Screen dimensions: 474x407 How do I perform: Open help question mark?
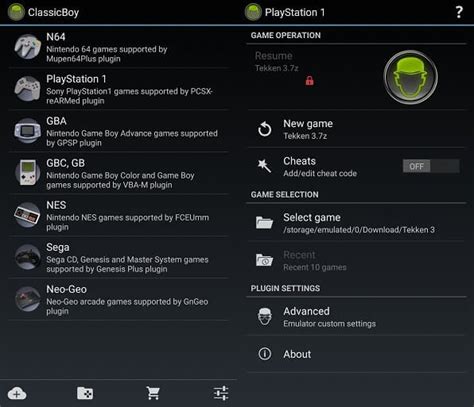coord(459,12)
